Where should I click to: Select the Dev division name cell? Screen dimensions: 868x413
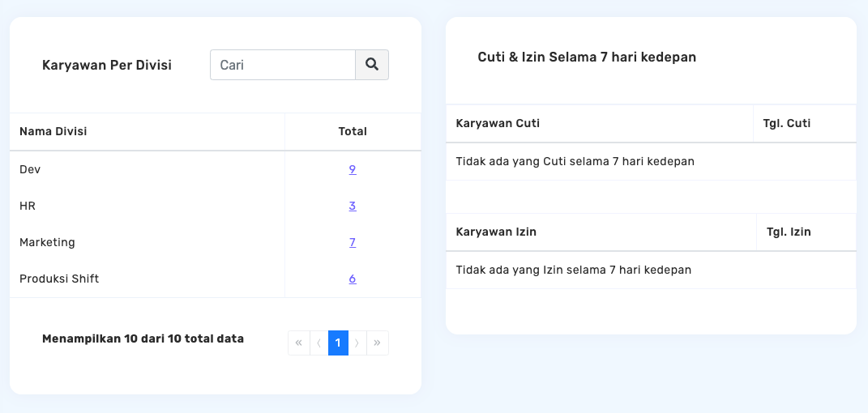click(30, 169)
